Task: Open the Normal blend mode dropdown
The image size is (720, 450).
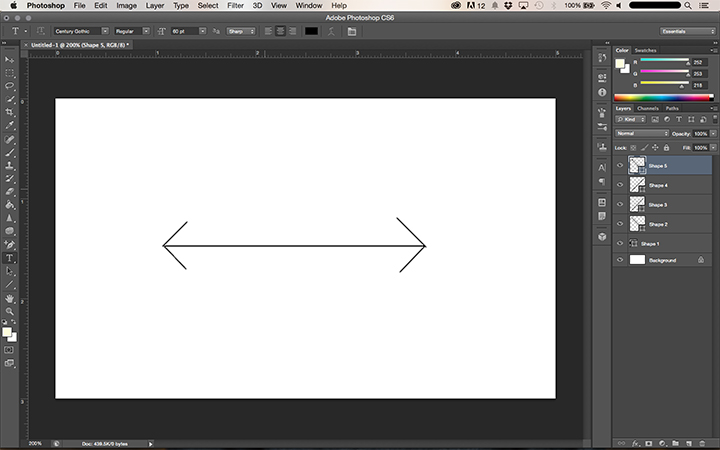Action: point(642,134)
